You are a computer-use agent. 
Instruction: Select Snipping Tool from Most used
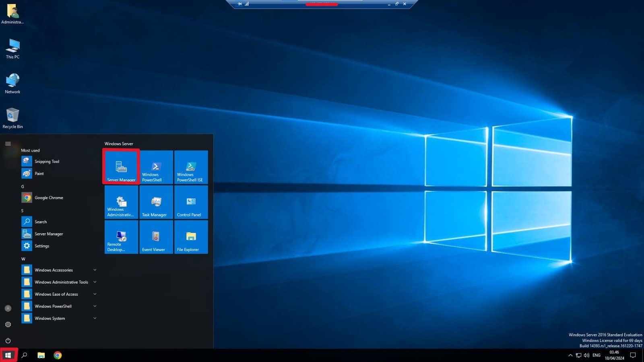pos(47,161)
